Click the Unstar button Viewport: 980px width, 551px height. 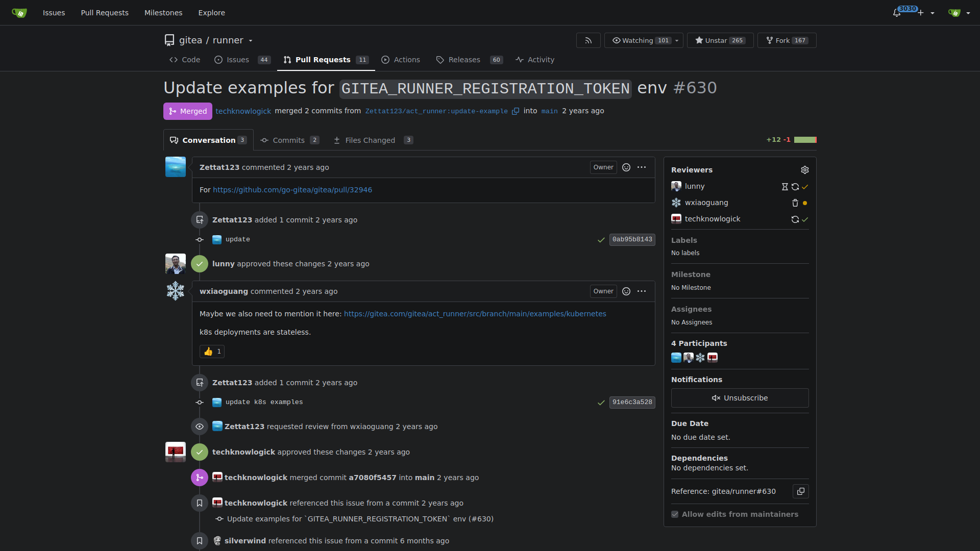coord(720,40)
